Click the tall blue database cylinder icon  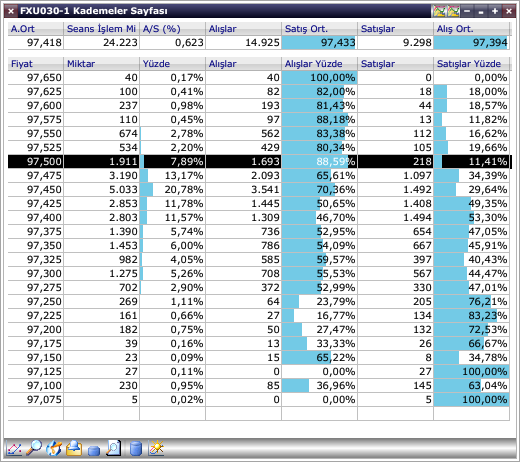136,448
